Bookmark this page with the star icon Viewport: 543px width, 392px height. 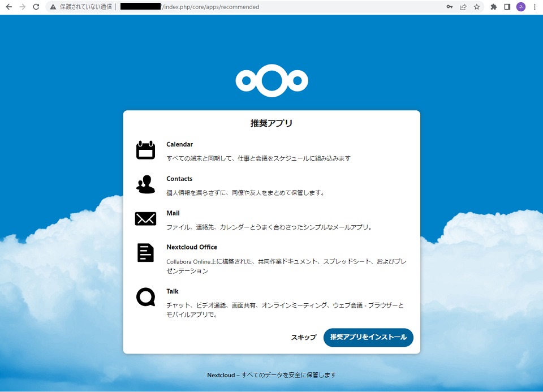pyautogui.click(x=477, y=7)
